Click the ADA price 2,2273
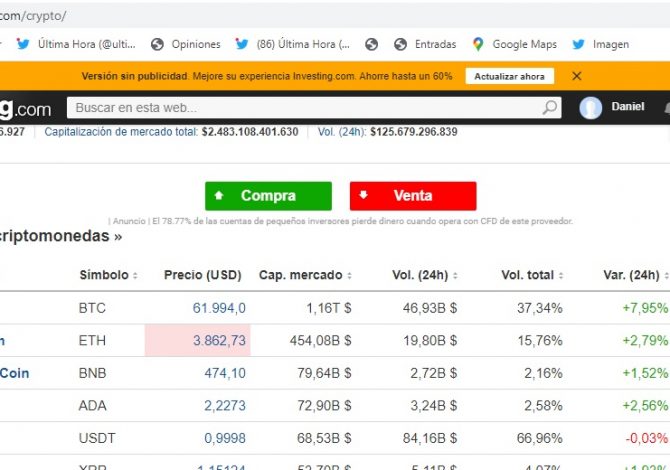 click(225, 405)
